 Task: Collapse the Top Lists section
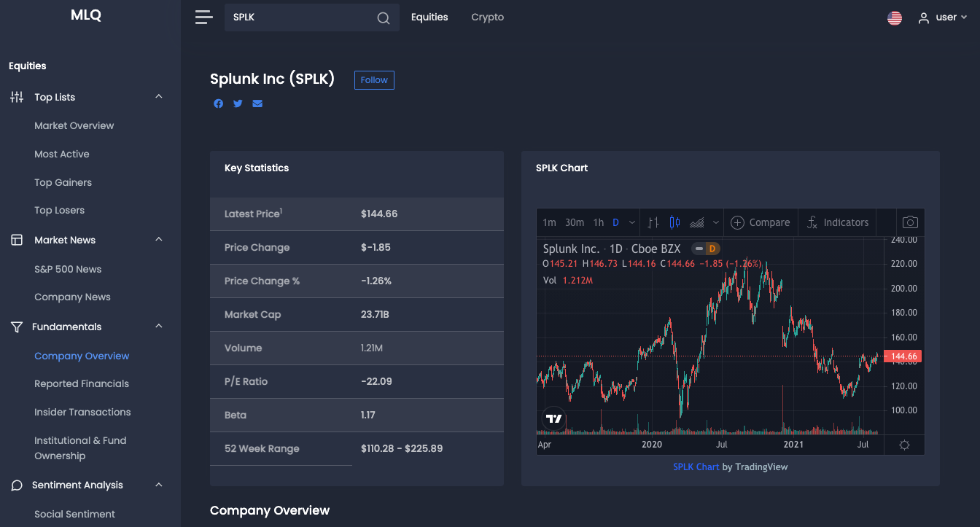click(x=159, y=97)
